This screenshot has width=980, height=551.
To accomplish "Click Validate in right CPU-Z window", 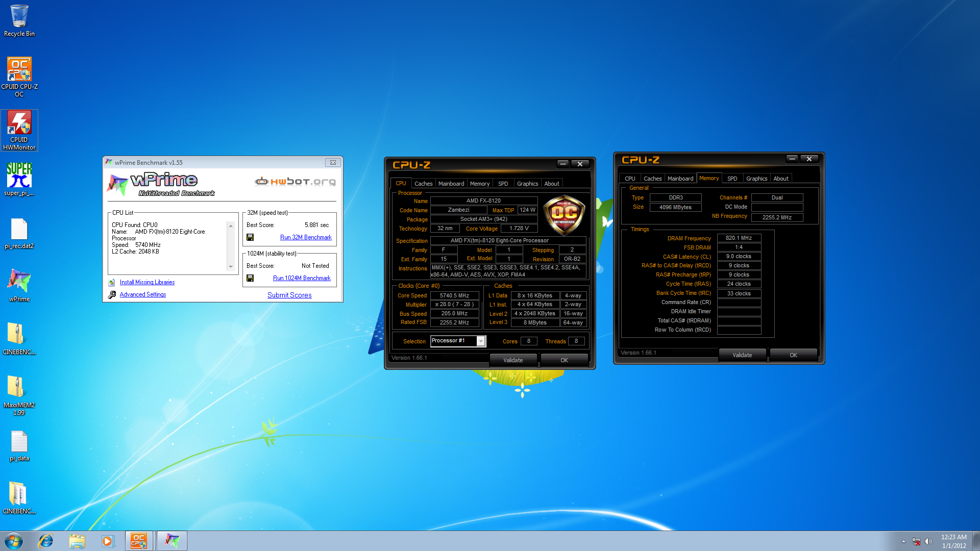I will [x=742, y=355].
